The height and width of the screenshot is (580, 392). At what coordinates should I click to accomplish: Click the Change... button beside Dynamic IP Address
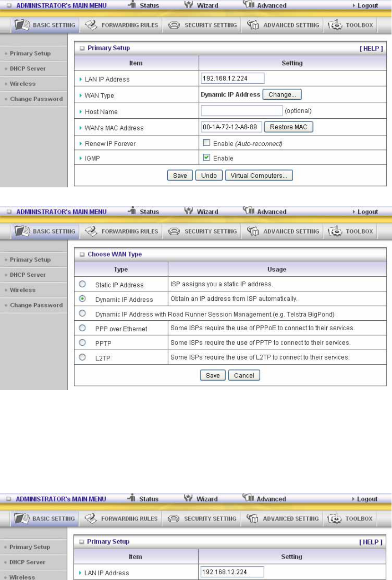pos(282,95)
